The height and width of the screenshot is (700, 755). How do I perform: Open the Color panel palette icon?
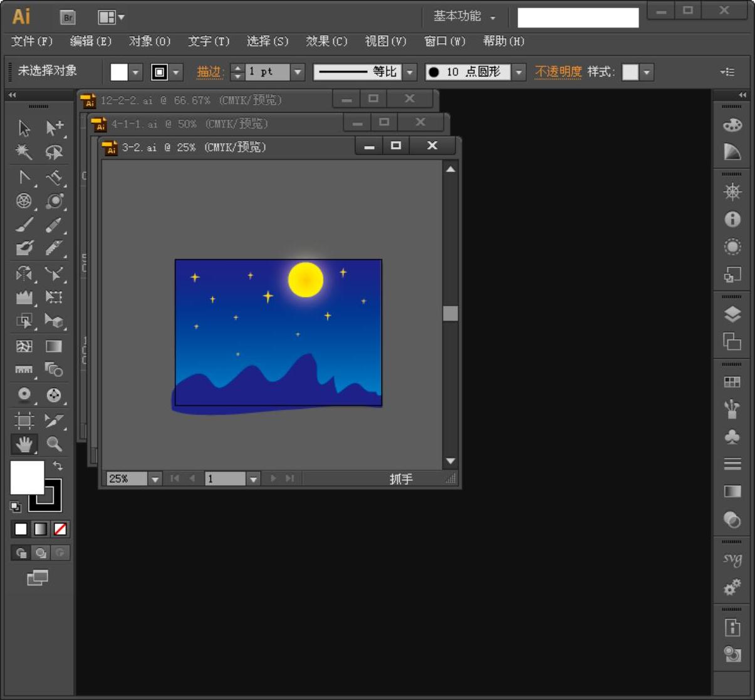coord(732,125)
